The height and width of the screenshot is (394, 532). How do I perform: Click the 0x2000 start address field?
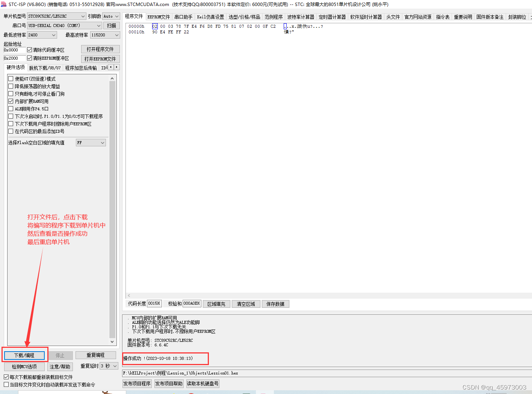(x=15, y=58)
